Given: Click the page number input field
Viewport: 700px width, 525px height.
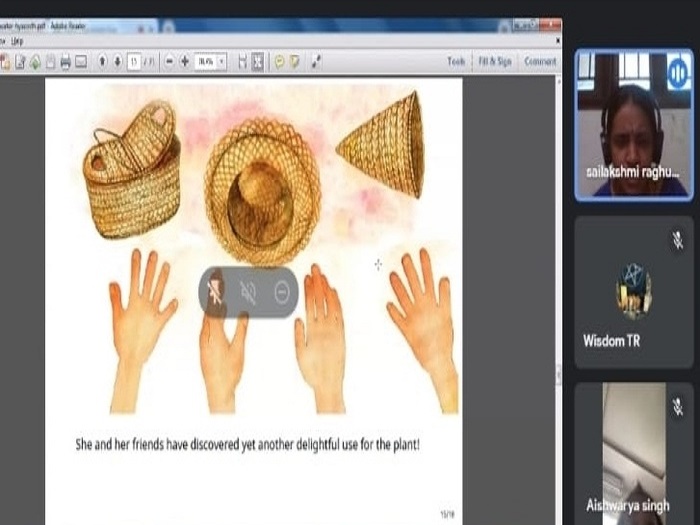Looking at the screenshot, I should click(x=134, y=62).
